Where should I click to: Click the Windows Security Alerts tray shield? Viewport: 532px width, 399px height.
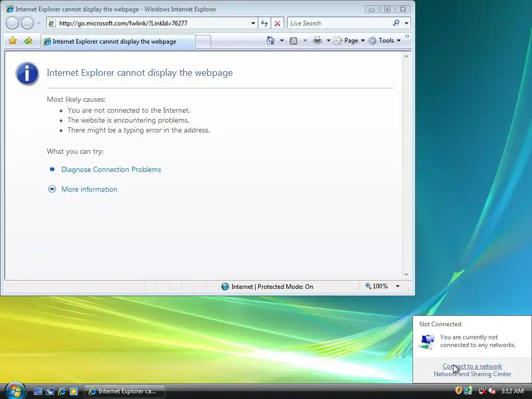[458, 391]
